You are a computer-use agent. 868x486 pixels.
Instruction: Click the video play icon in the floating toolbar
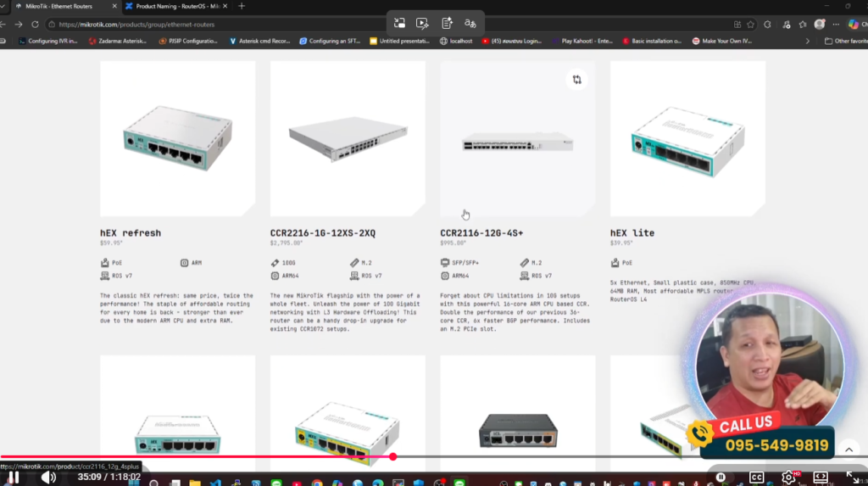[422, 23]
